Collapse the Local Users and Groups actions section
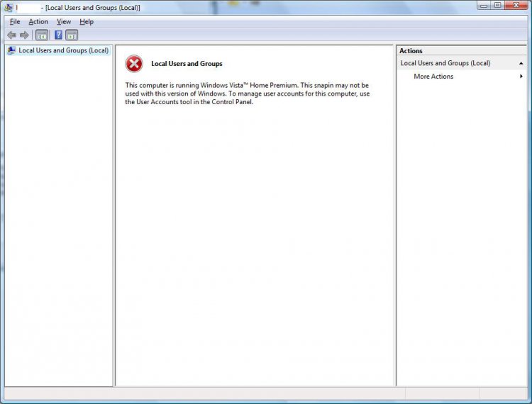The image size is (532, 404). pyautogui.click(x=521, y=63)
